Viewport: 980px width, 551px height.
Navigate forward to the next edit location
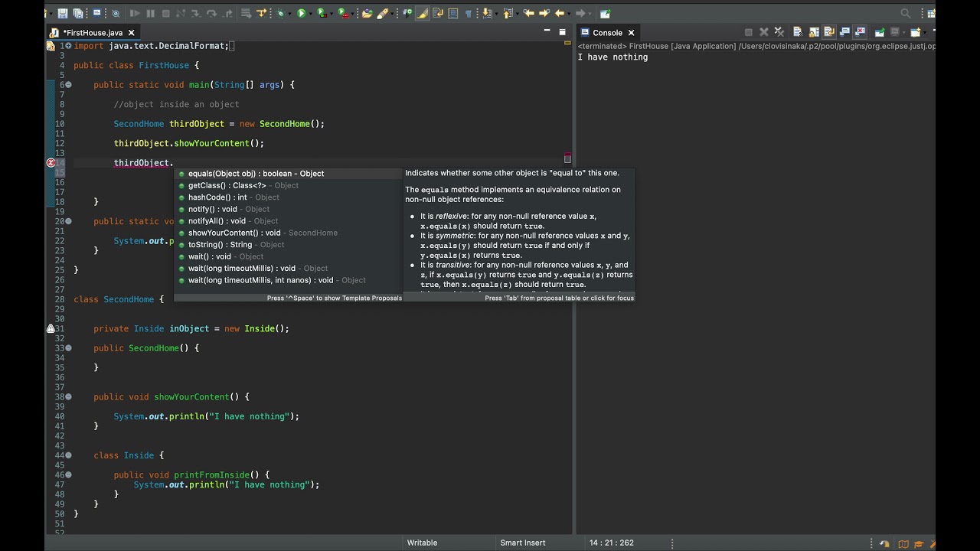pyautogui.click(x=544, y=13)
